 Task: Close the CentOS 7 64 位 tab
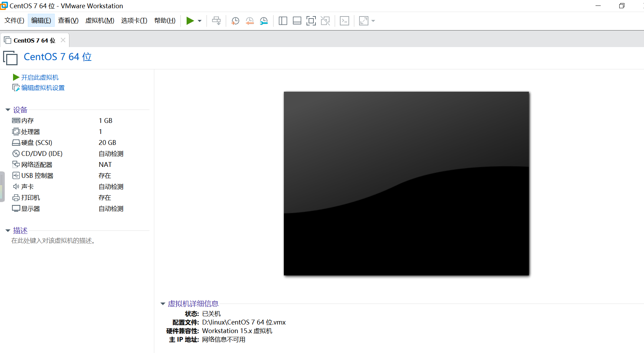click(x=63, y=40)
